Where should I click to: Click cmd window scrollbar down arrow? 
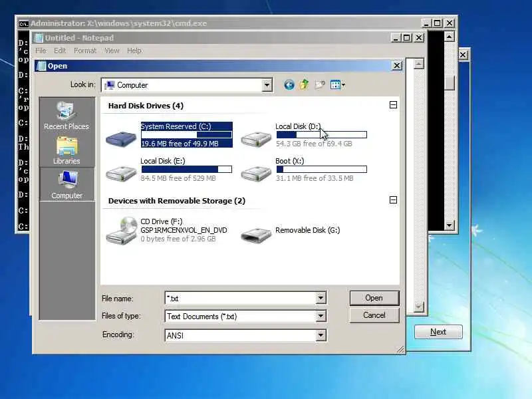coord(450,225)
